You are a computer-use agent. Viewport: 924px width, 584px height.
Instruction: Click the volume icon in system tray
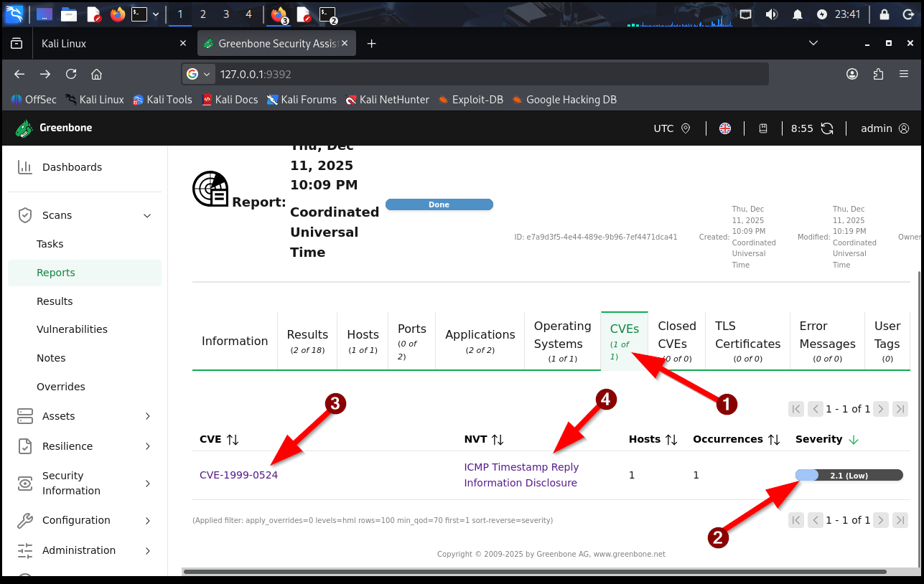tap(772, 14)
